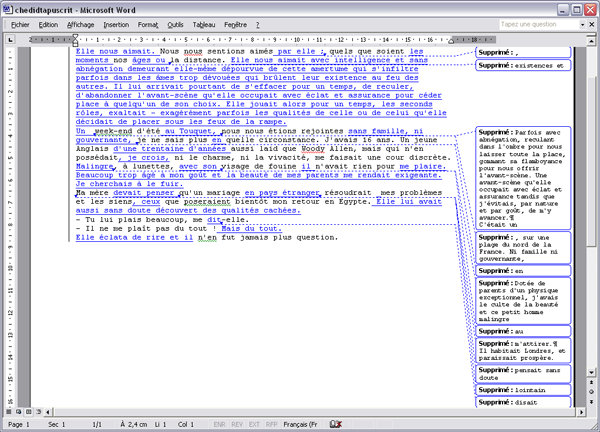600x432 pixels.
Task: Open the Tableau menu
Action: point(204,25)
